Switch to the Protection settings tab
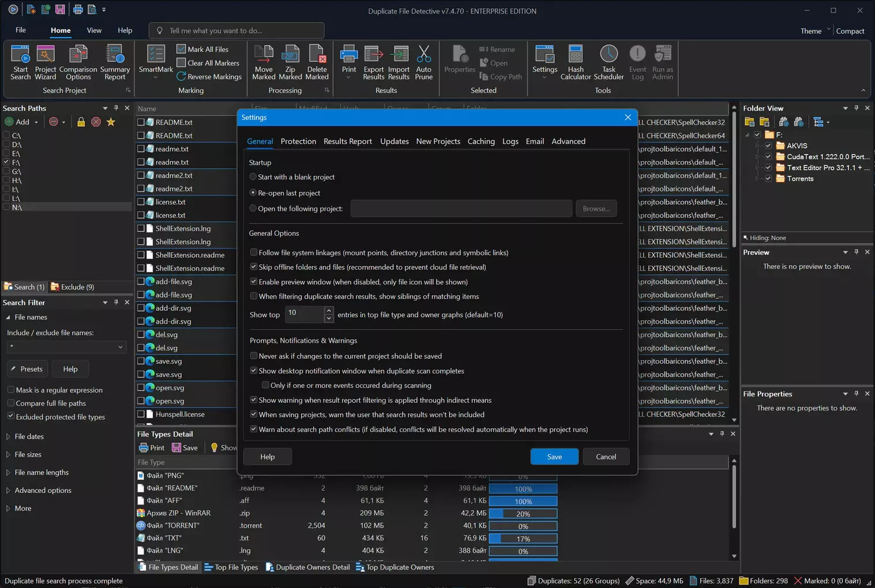875x588 pixels. point(298,141)
